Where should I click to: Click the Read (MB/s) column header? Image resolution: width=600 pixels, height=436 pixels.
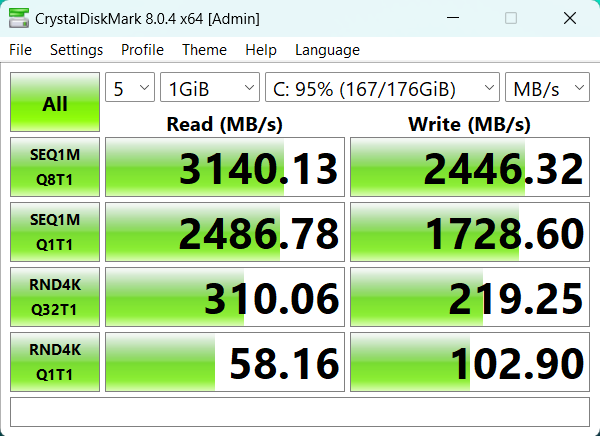[225, 124]
